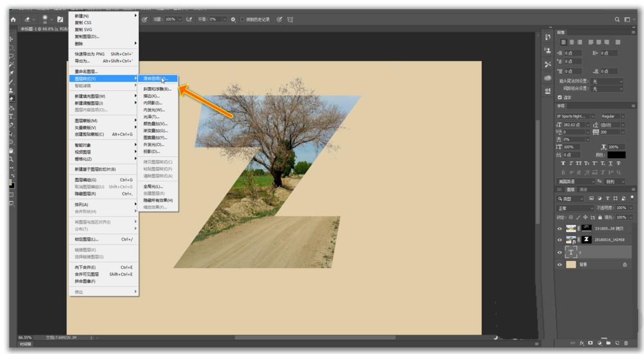Viewport: 644px width, 354px height.
Task: Choose 外发光(O) outer glow
Action: pos(158,144)
